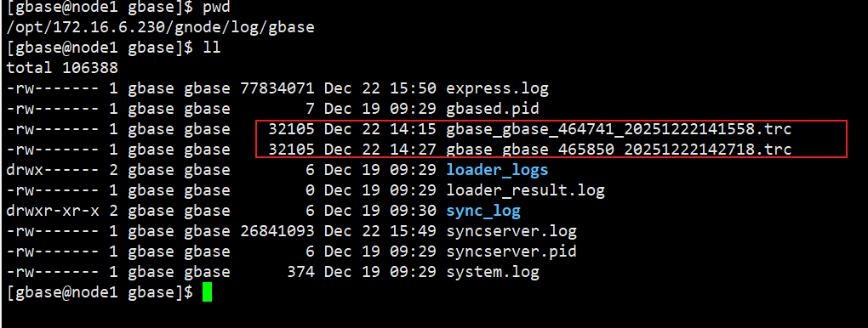The width and height of the screenshot is (868, 328).
Task: Click the ll command text
Action: pos(211,48)
